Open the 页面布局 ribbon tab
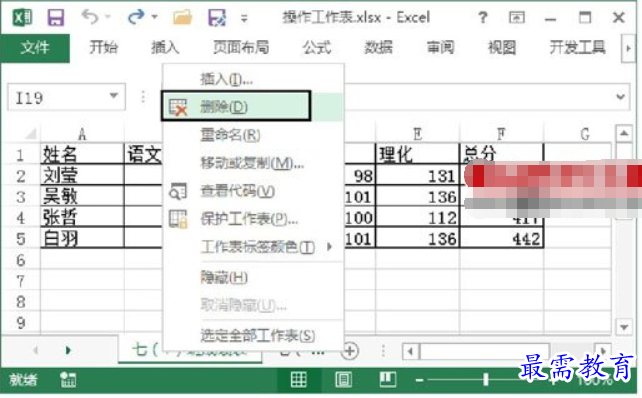 (241, 48)
